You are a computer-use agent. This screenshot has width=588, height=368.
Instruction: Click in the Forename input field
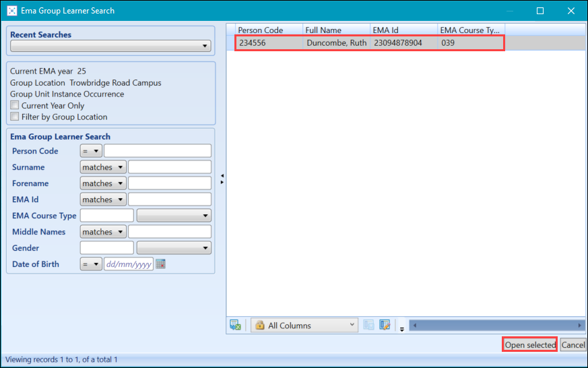coord(170,183)
